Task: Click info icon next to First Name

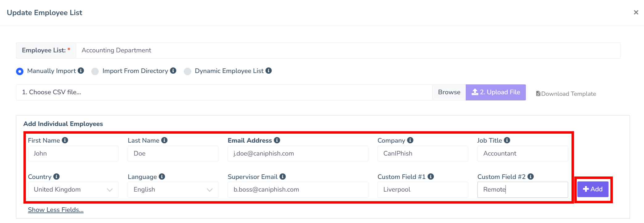Action: pos(65,140)
